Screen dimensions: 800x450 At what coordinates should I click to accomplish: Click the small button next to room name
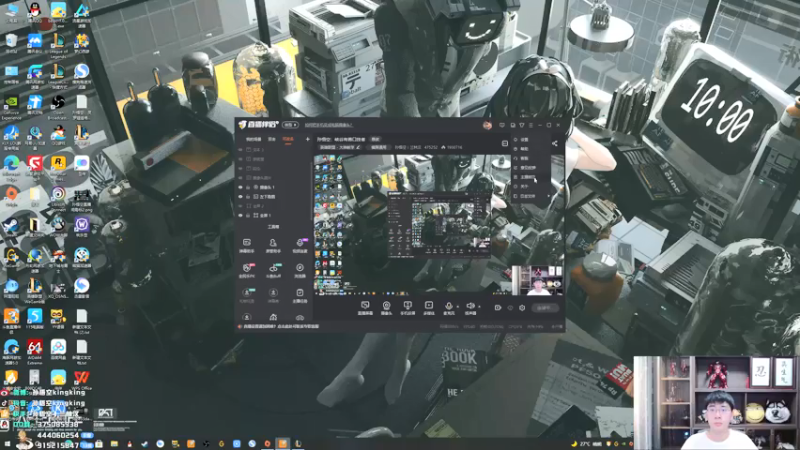point(376,139)
